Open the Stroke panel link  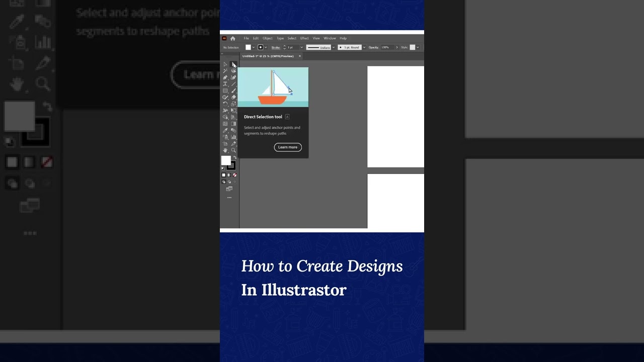coord(276,47)
